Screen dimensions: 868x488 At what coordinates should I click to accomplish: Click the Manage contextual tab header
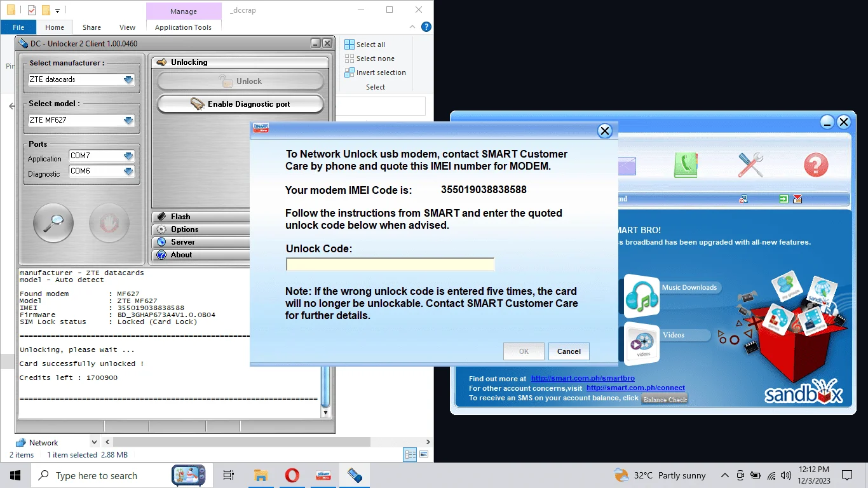click(184, 11)
